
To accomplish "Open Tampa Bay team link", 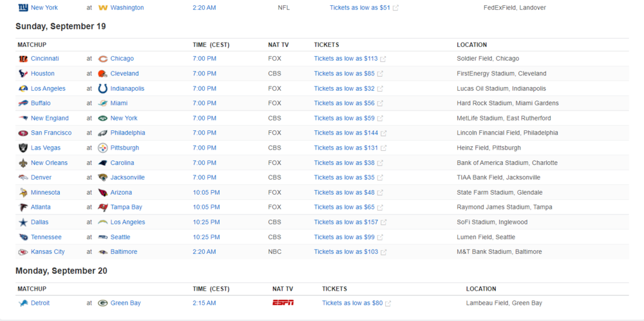I will coord(126,207).
